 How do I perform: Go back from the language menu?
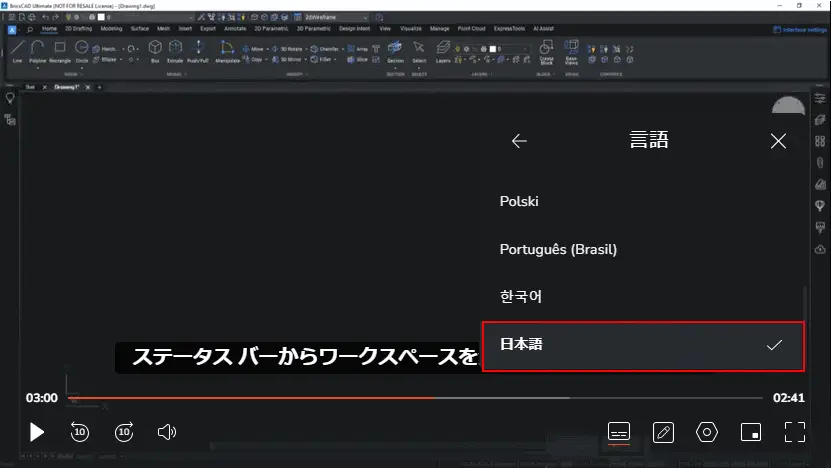pyautogui.click(x=519, y=141)
